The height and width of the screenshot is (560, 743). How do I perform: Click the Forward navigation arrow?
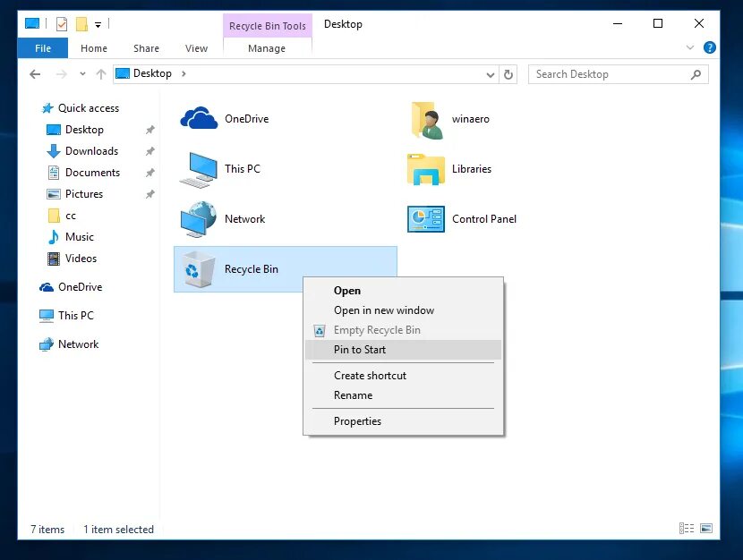[62, 74]
